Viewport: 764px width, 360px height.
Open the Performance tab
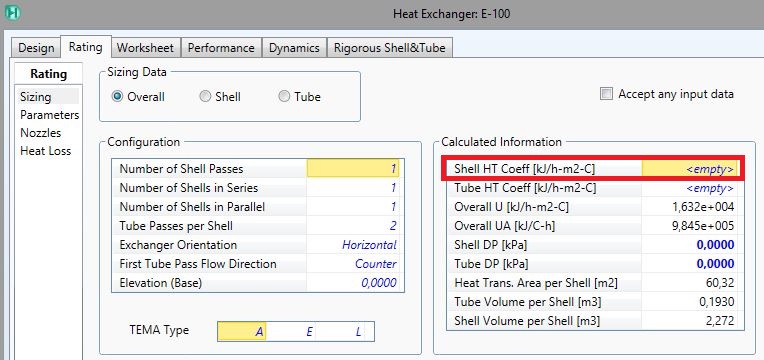tap(221, 48)
